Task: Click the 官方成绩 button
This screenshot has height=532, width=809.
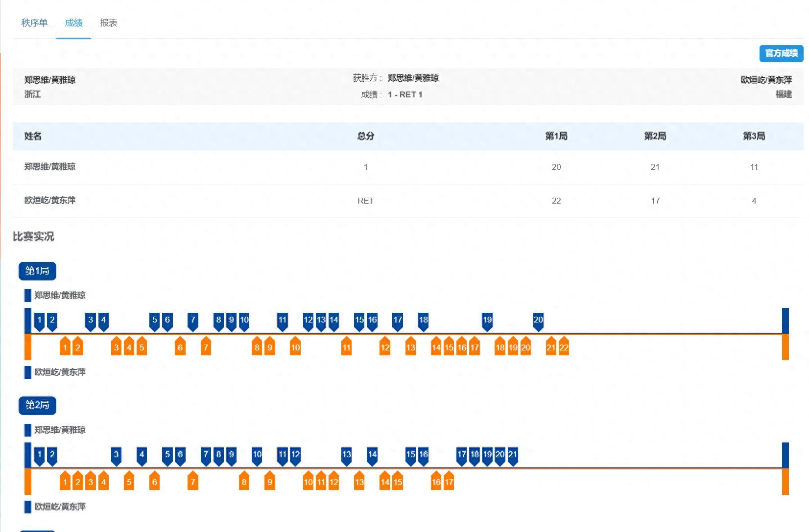Action: point(781,53)
